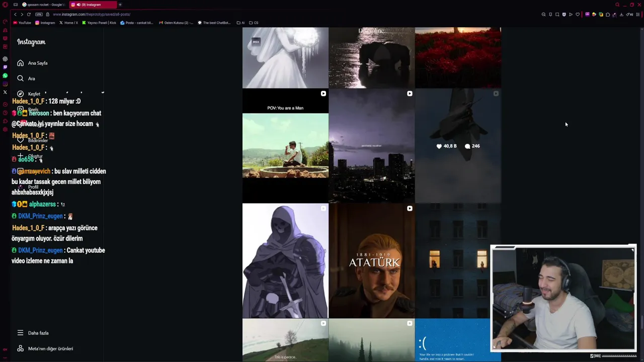
Task: Click the pin icon in toolbar
Action: click(x=550, y=15)
